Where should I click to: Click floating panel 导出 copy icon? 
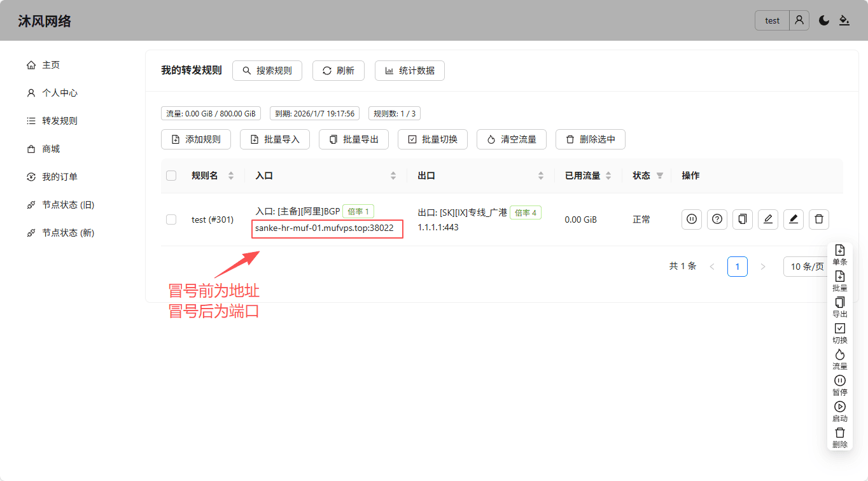(840, 302)
